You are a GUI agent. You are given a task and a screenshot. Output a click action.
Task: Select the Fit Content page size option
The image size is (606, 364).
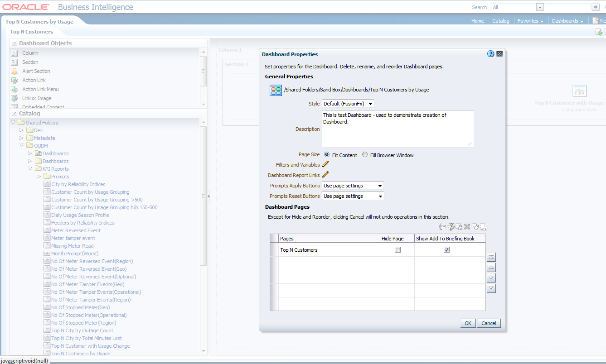pos(327,155)
